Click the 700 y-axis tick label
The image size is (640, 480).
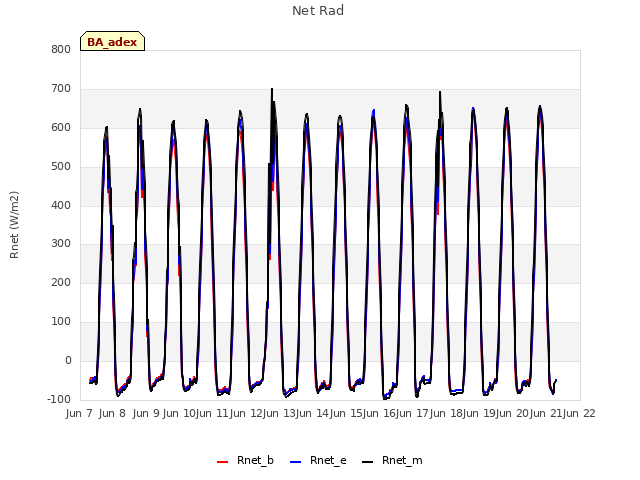pos(61,88)
